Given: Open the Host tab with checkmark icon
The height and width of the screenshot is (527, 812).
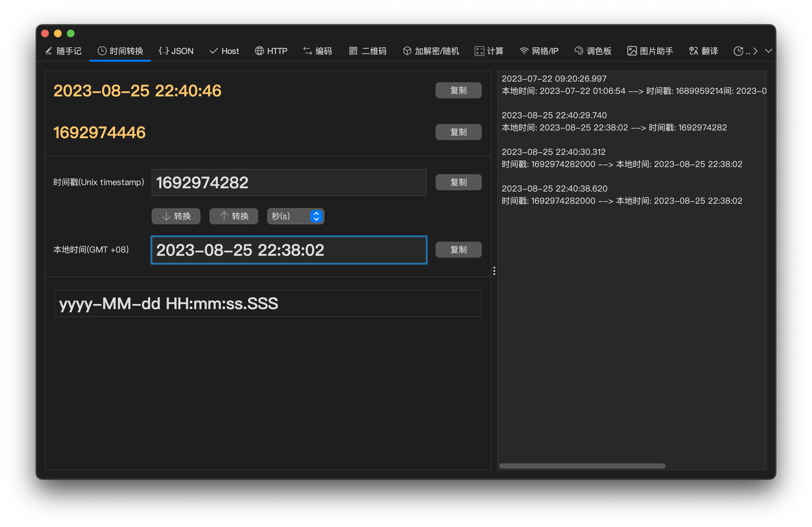Looking at the screenshot, I should pos(224,51).
